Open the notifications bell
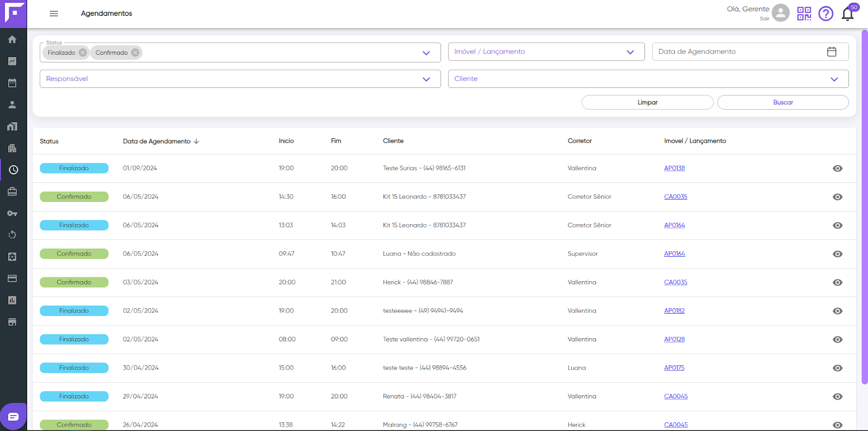 (847, 14)
